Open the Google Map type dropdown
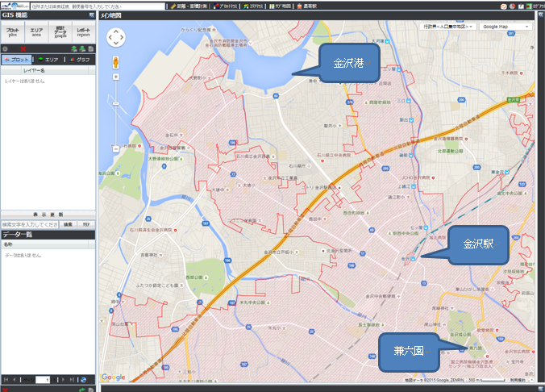 505,27
